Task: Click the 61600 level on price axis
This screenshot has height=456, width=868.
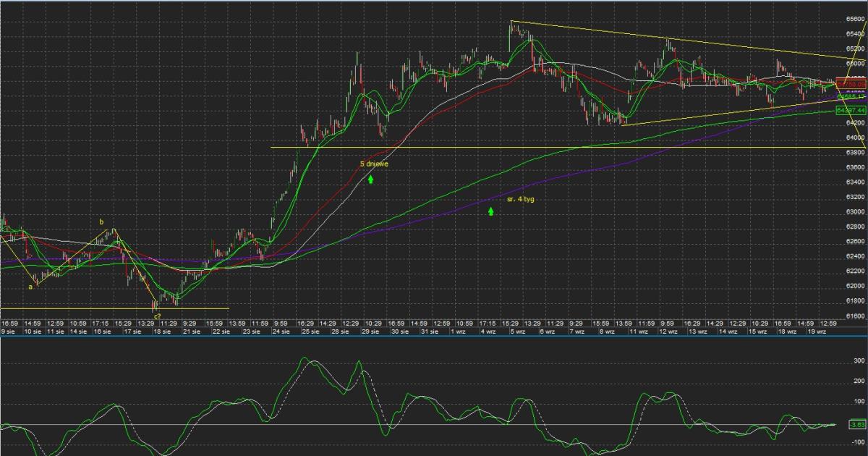Action: point(854,316)
